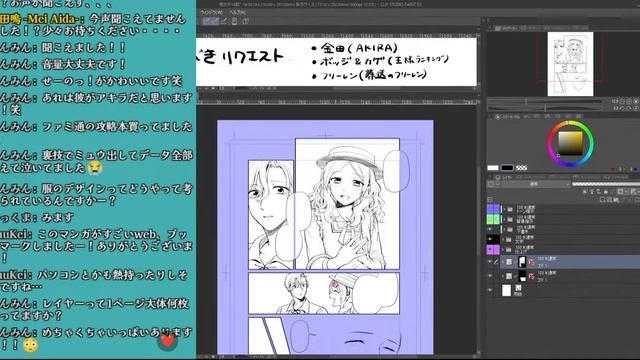The width and height of the screenshot is (640, 360).
Task: Click last icon right of Navigator zoom slider
Action: (x=636, y=101)
